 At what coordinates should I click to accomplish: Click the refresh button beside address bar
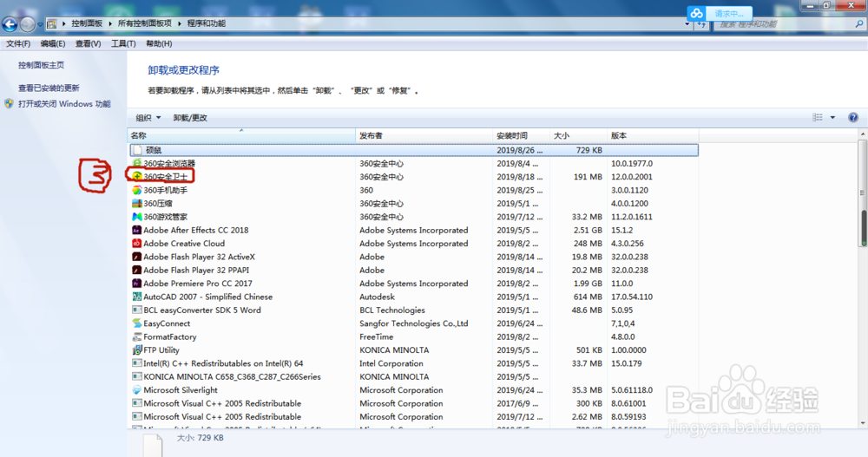[x=701, y=23]
